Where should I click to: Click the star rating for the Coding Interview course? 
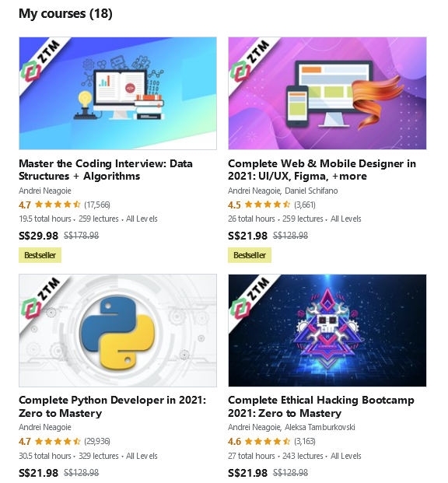[58, 205]
